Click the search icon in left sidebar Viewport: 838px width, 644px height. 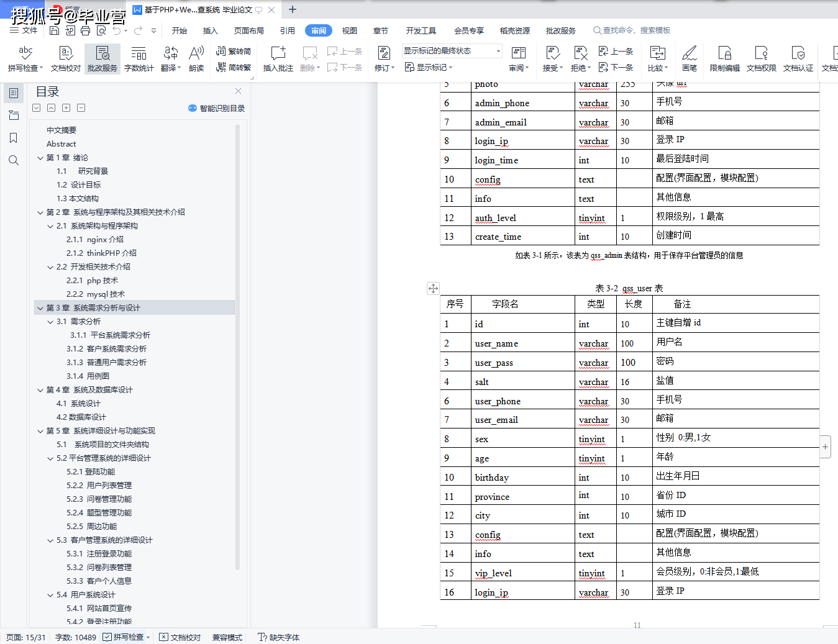(14, 160)
